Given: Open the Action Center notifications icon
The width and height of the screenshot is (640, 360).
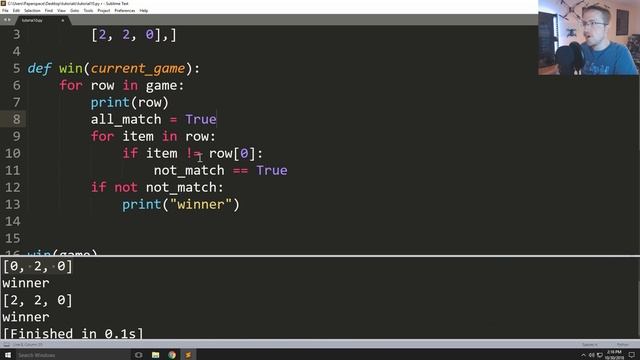Looking at the screenshot, I should coord(631,355).
